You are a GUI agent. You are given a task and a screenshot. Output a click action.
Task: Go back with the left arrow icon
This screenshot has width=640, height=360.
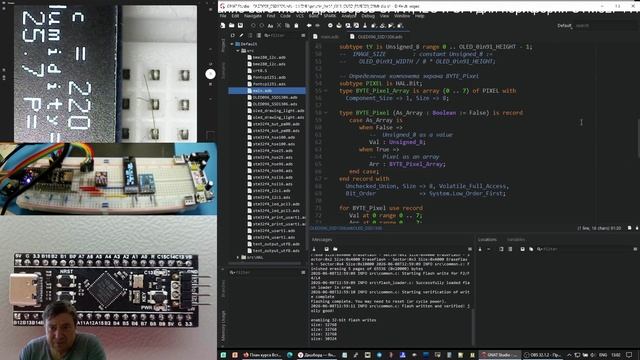tap(309, 26)
